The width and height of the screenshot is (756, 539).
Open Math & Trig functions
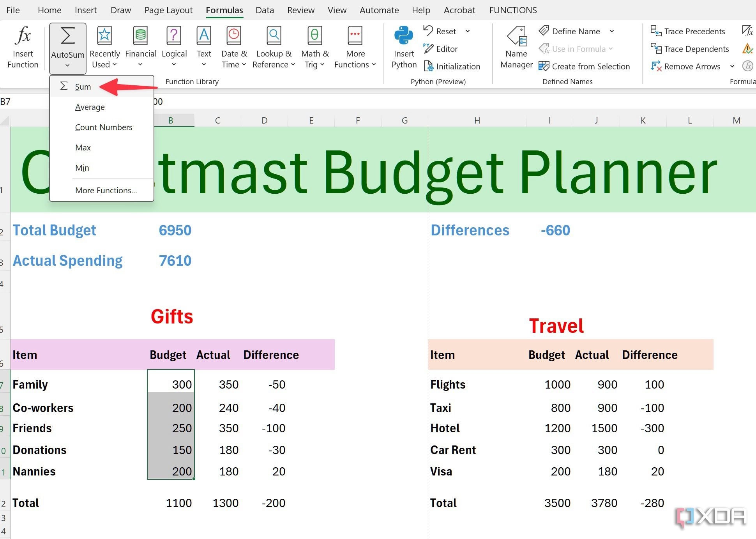point(314,47)
